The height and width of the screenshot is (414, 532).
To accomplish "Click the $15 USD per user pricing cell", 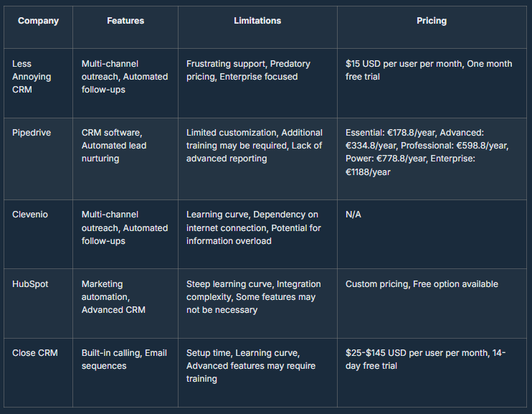I will pyautogui.click(x=429, y=70).
